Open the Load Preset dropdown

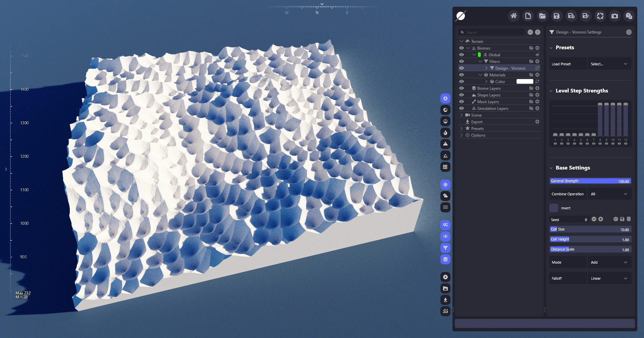click(609, 64)
